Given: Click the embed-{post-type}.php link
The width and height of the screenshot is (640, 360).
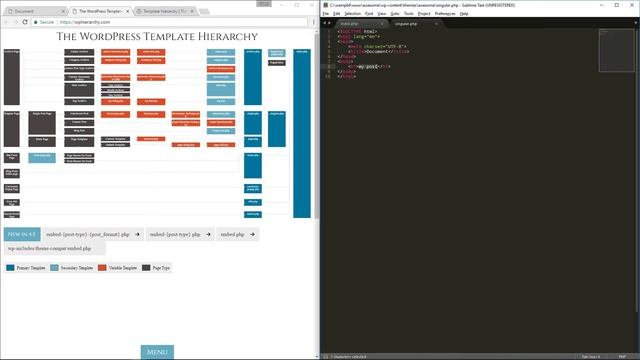Looking at the screenshot, I should coord(180,234).
